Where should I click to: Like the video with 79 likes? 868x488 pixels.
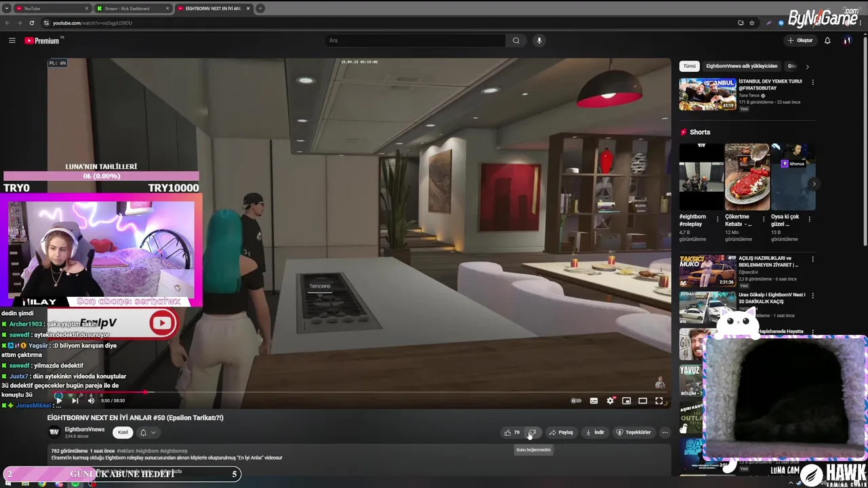[x=511, y=432]
